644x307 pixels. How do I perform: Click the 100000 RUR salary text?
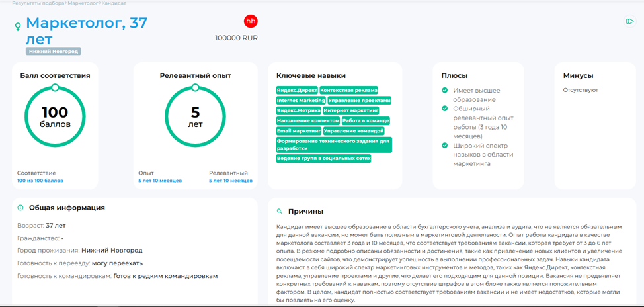(236, 38)
